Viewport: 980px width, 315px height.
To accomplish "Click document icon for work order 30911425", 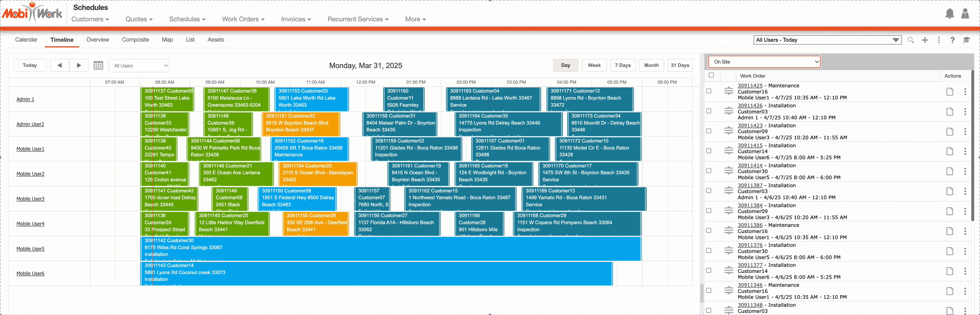I will pos(950,92).
